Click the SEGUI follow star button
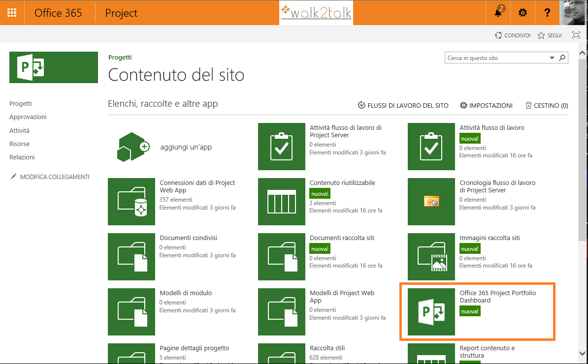The height and width of the screenshot is (364, 588). pyautogui.click(x=550, y=35)
